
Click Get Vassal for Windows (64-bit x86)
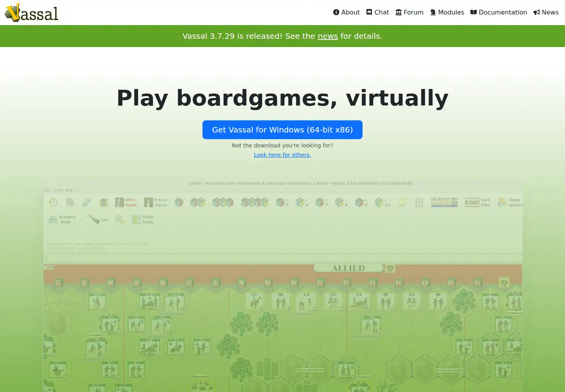click(x=282, y=130)
